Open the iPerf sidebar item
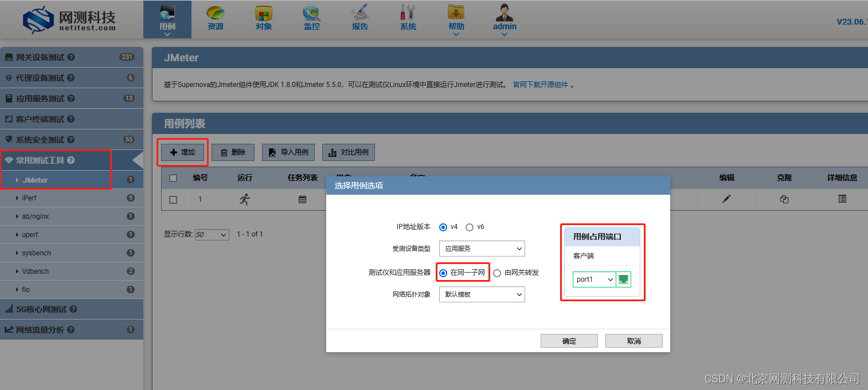Image resolution: width=868 pixels, height=390 pixels. (72, 198)
